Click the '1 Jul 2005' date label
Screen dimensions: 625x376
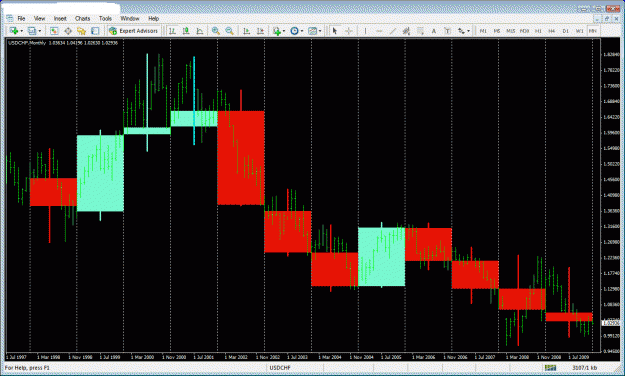(x=391, y=357)
